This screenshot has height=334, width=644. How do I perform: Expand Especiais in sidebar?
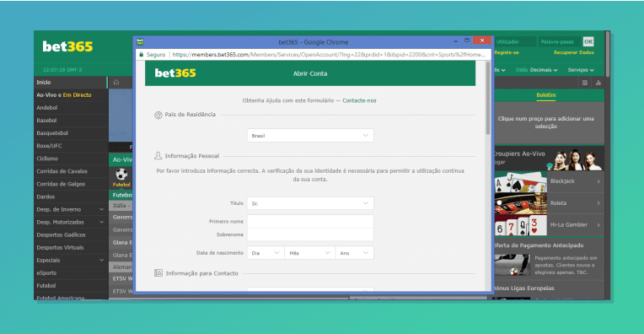point(101,261)
